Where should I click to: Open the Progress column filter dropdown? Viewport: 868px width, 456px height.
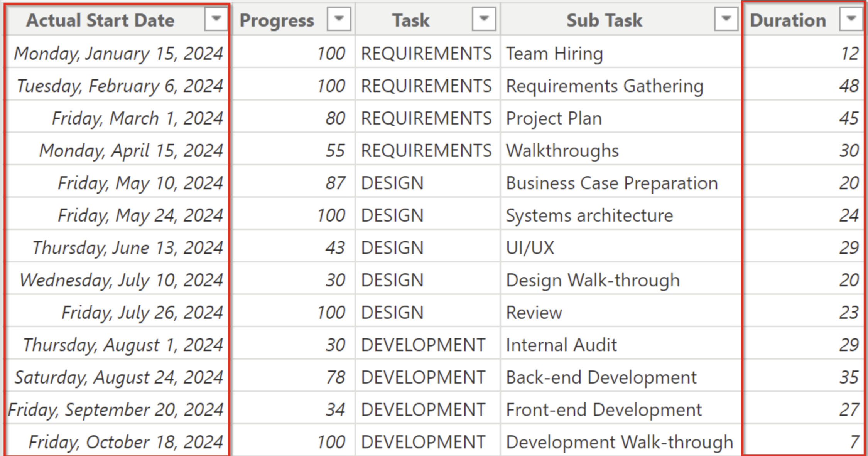339,19
